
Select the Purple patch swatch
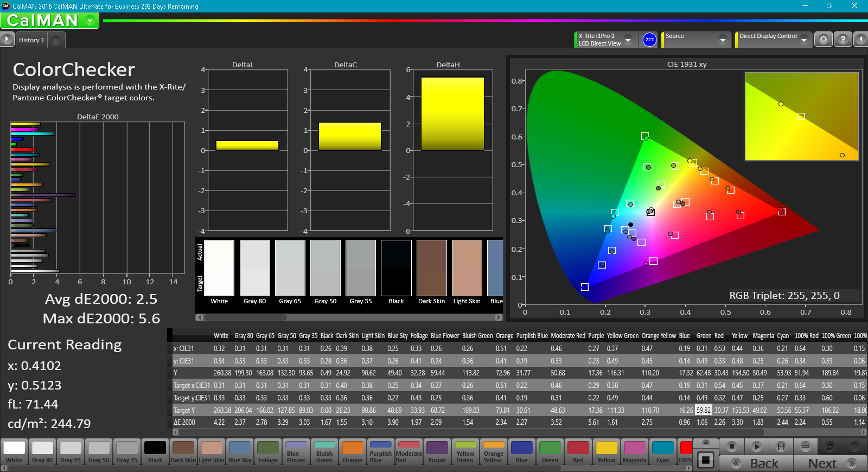click(437, 452)
